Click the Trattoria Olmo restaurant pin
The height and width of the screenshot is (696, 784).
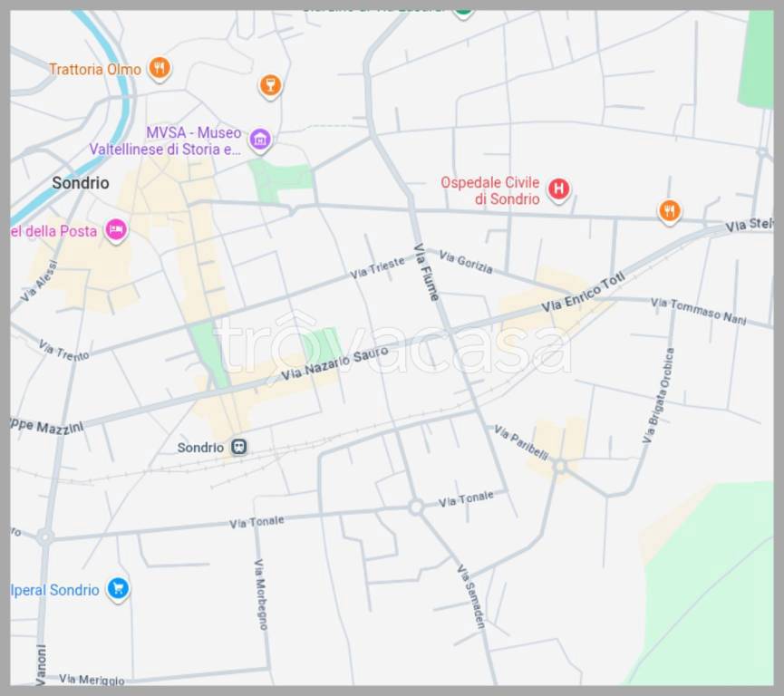click(x=160, y=68)
